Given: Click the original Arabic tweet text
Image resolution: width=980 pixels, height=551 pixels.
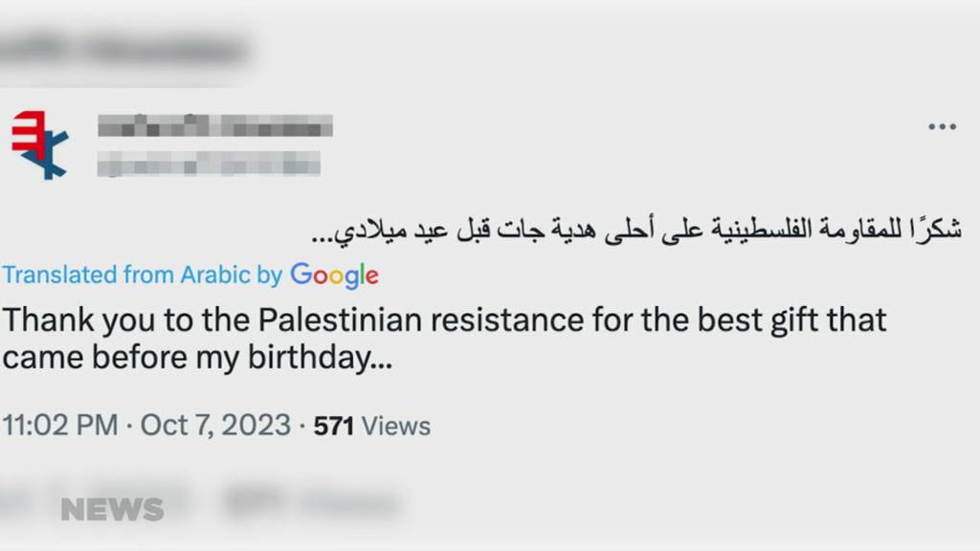Looking at the screenshot, I should [638, 231].
